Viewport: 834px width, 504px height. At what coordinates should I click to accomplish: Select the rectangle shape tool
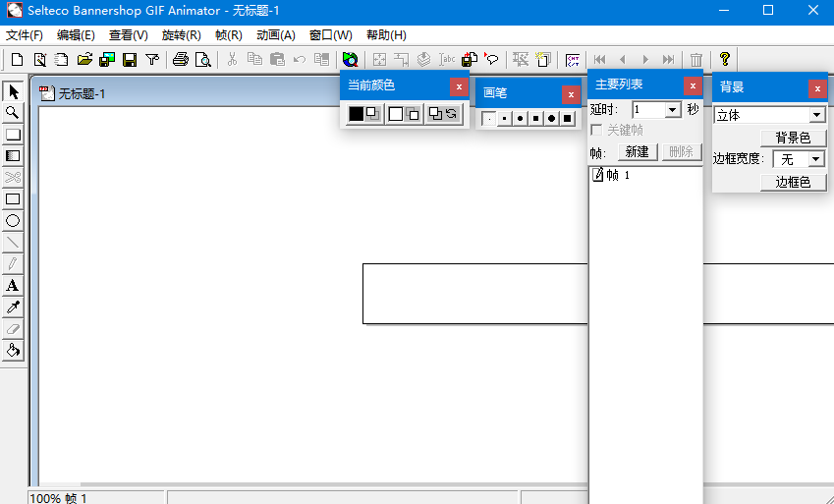coord(13,199)
